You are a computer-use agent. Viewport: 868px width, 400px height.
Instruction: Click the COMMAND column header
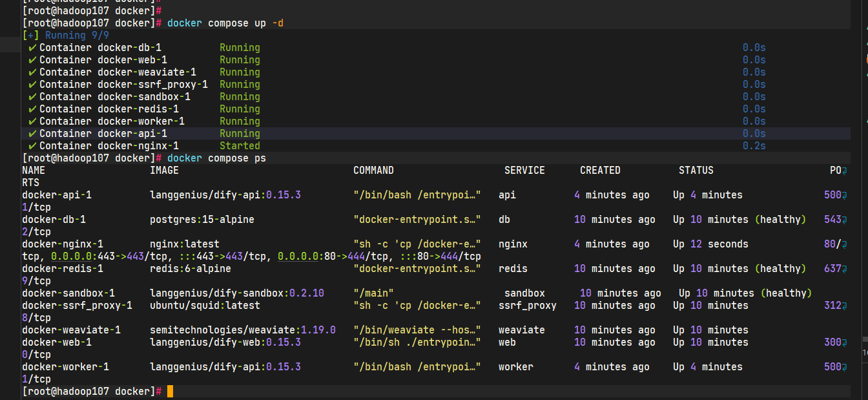pyautogui.click(x=373, y=171)
